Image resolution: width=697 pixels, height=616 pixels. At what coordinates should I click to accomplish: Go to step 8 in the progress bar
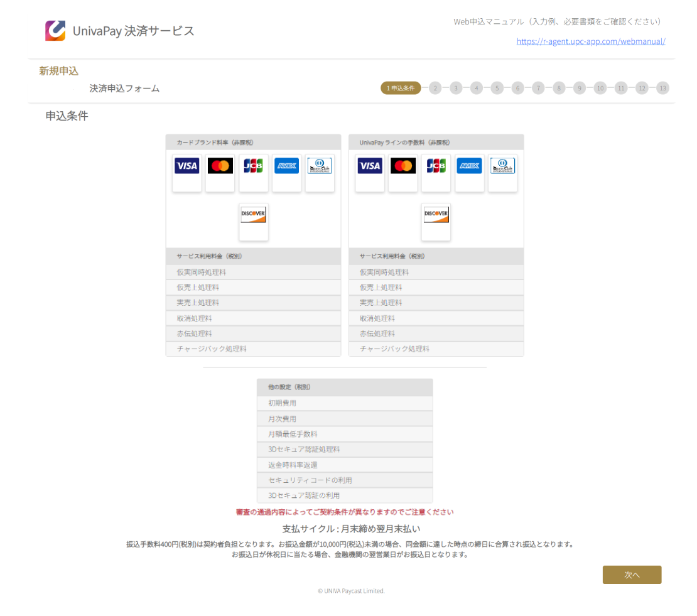[559, 88]
